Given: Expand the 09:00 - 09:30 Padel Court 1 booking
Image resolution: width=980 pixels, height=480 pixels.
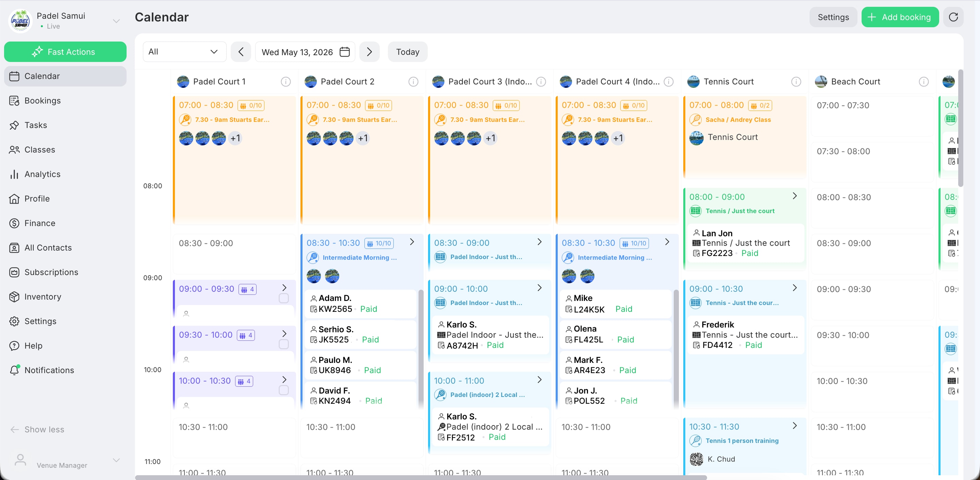Looking at the screenshot, I should pyautogui.click(x=284, y=288).
